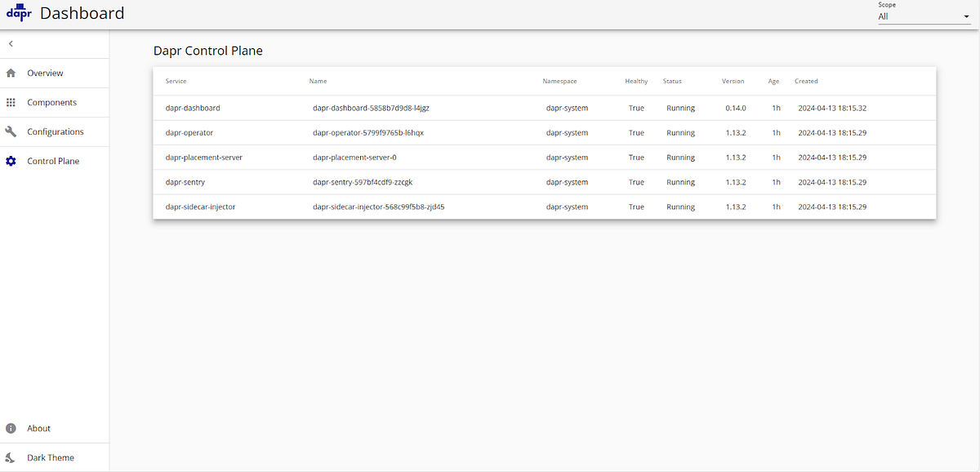The image size is (980, 472).
Task: Open the Scope dropdown arrow
Action: 965,16
